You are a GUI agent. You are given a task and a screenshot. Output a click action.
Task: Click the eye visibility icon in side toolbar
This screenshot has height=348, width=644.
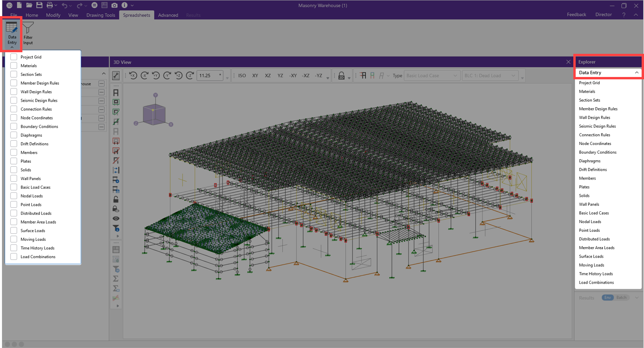tap(116, 218)
